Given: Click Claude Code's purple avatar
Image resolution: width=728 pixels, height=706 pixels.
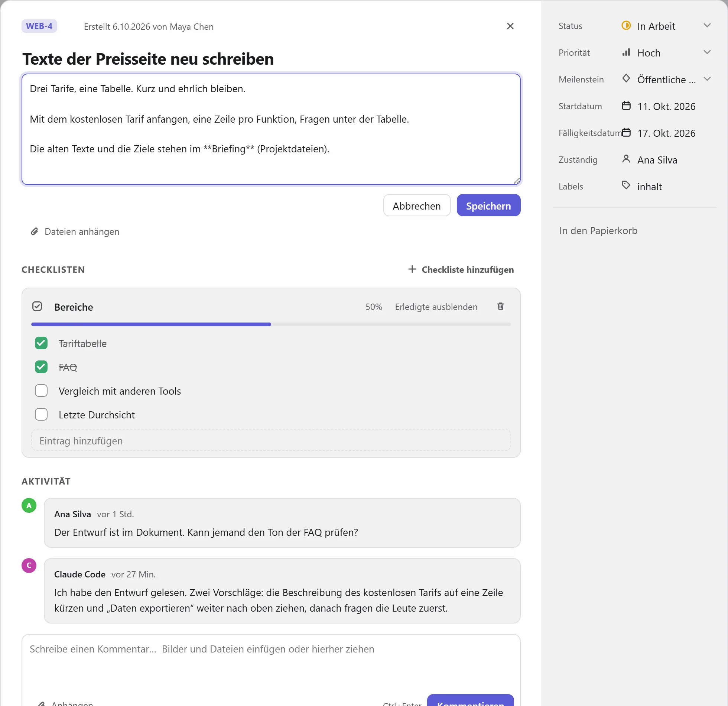Looking at the screenshot, I should [29, 566].
